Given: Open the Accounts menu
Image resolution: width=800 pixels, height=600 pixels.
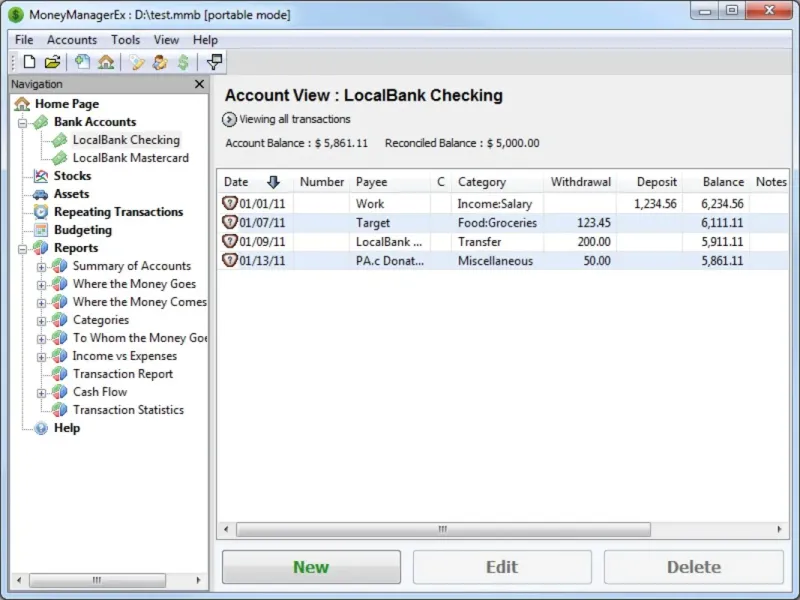Looking at the screenshot, I should click(72, 40).
